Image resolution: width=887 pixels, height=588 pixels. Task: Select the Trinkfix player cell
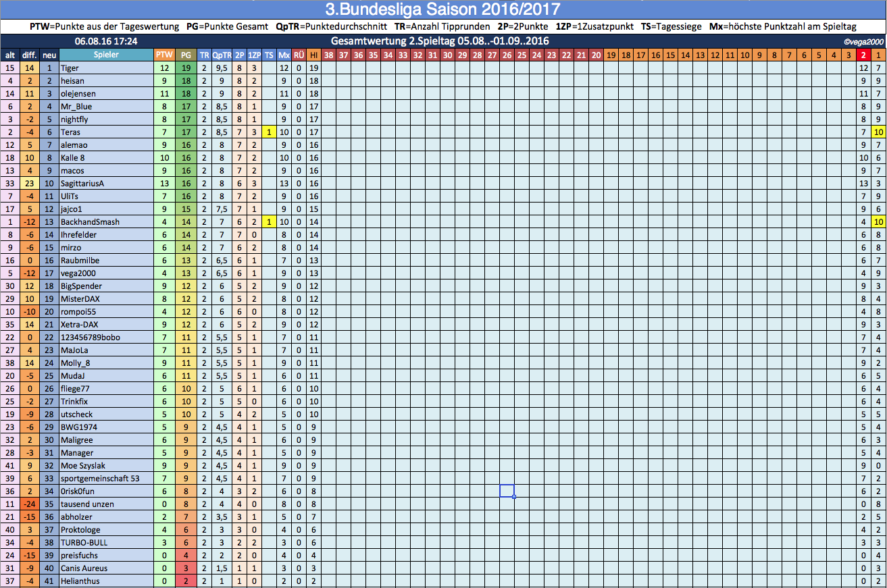(106, 401)
